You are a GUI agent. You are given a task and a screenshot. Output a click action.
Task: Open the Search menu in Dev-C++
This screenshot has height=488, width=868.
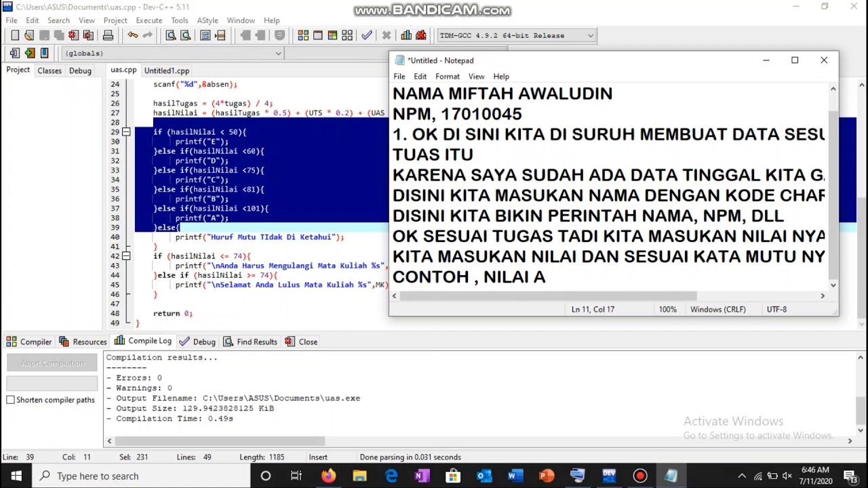[58, 20]
